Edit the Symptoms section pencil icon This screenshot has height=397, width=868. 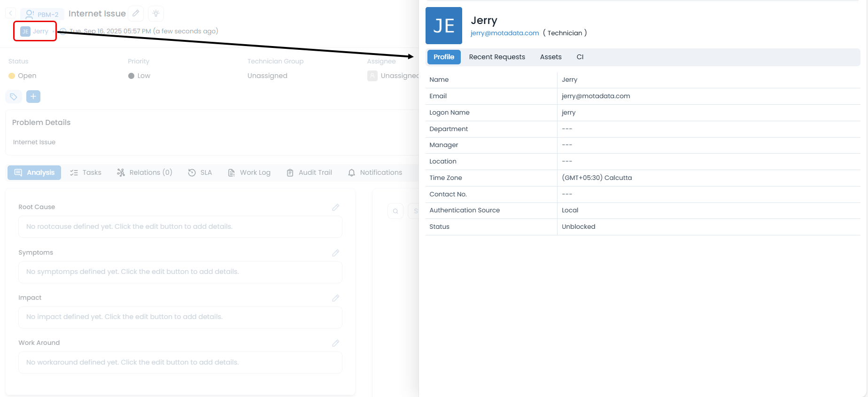click(335, 253)
